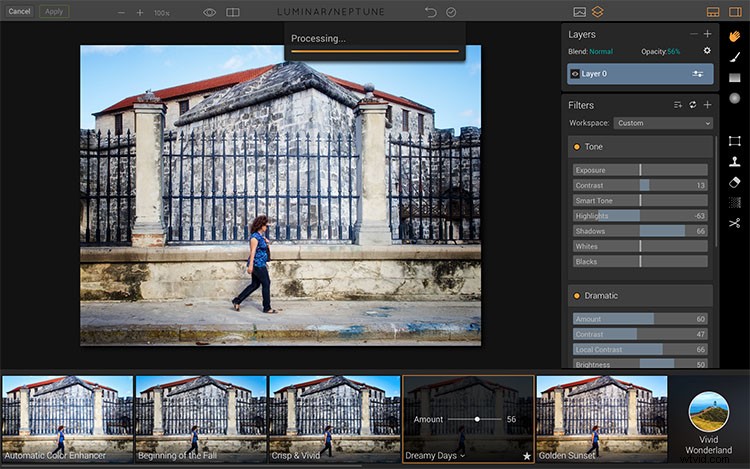This screenshot has width=750, height=469.
Task: Click the Cancel button
Action: click(20, 11)
